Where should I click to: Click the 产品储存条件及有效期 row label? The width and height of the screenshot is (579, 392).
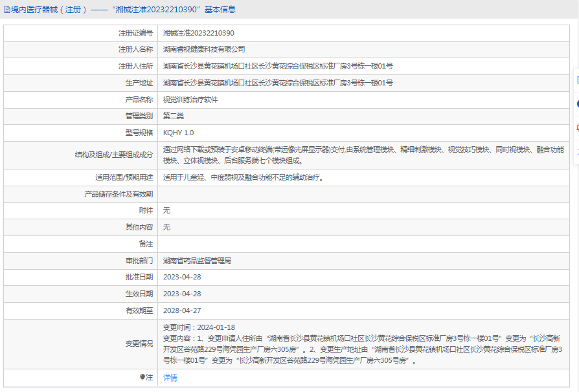(119, 194)
